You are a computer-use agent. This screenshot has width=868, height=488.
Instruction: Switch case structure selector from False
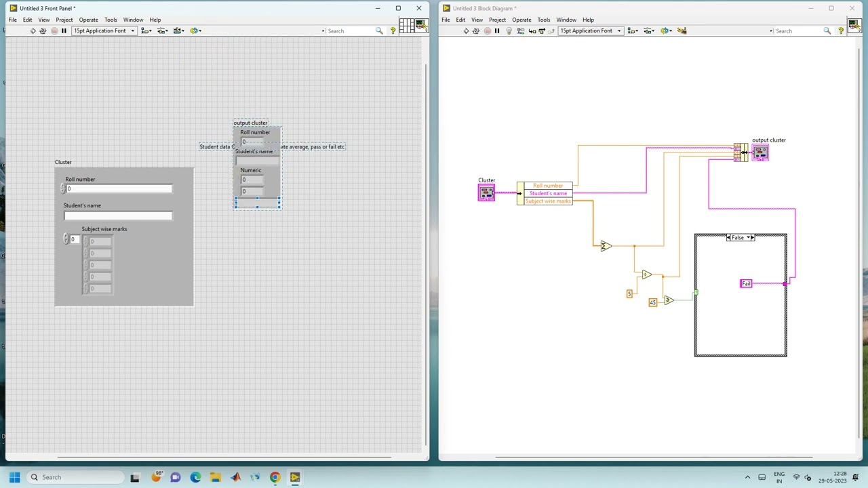tap(741, 238)
